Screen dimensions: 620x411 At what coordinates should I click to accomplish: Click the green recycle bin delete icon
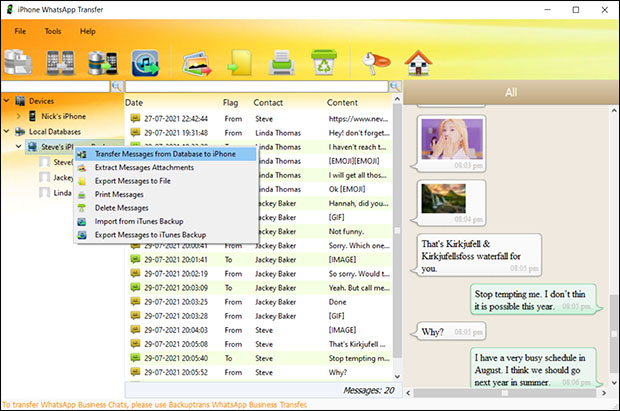click(x=323, y=62)
